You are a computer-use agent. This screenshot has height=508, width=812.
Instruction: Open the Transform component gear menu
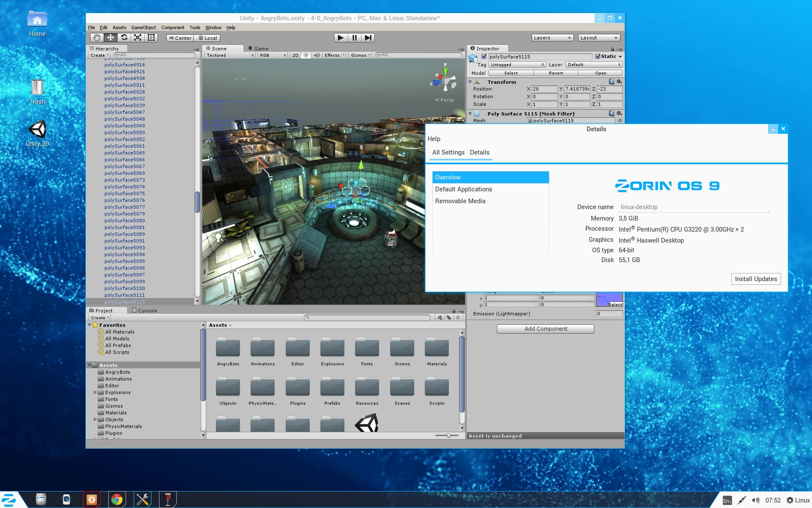coord(619,82)
